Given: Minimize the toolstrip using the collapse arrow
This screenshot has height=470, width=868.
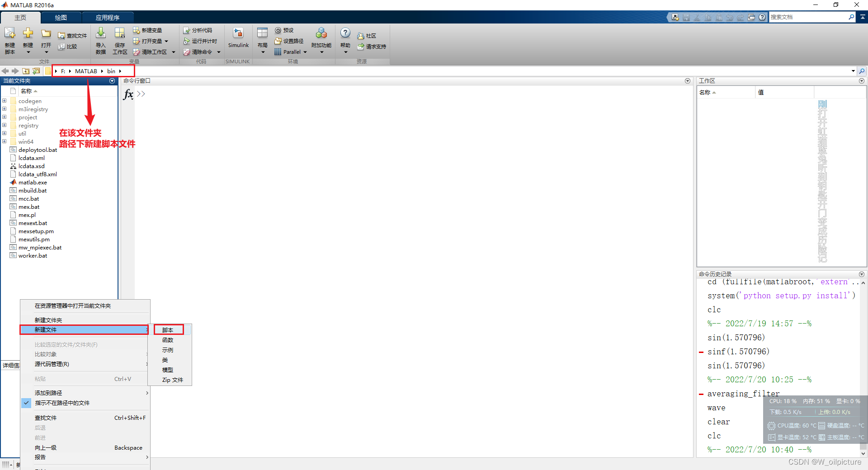Looking at the screenshot, I should point(863,17).
